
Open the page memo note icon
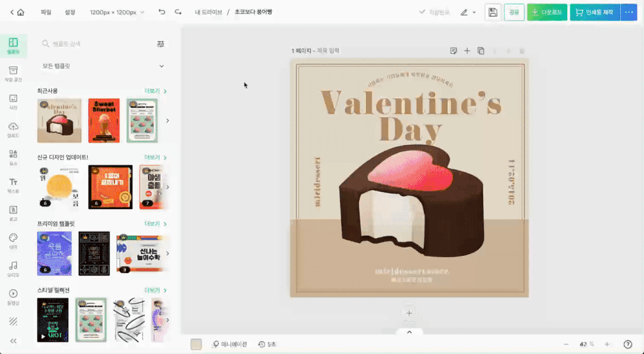tap(453, 51)
